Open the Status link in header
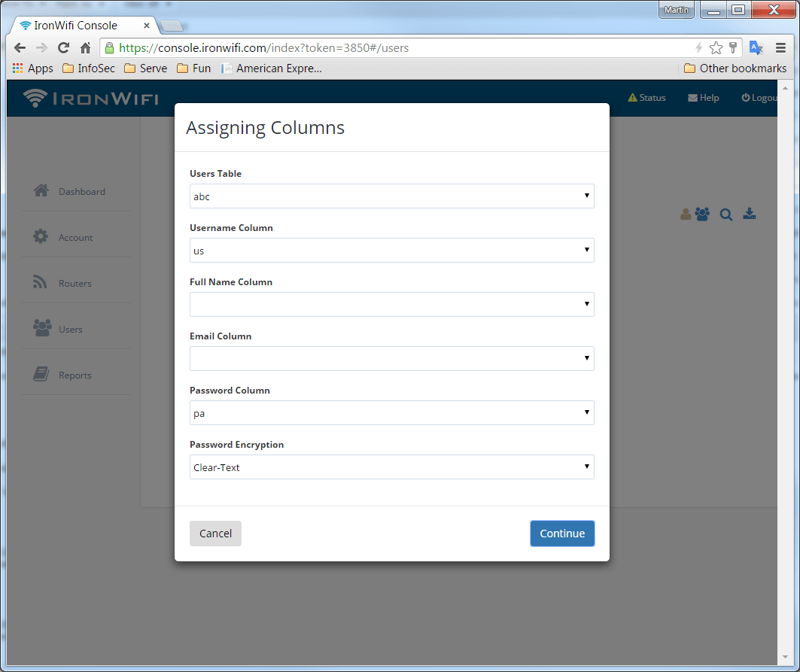This screenshot has width=800, height=672. tap(647, 98)
